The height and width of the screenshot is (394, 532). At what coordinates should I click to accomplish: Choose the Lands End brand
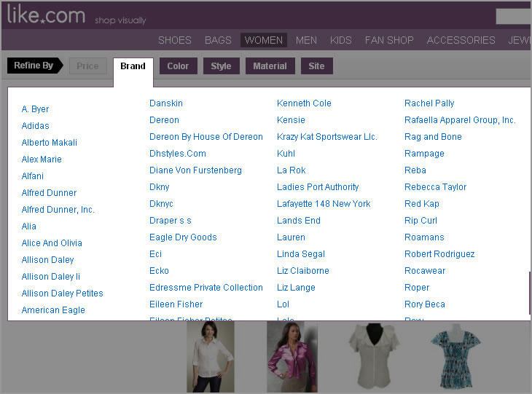pos(299,221)
